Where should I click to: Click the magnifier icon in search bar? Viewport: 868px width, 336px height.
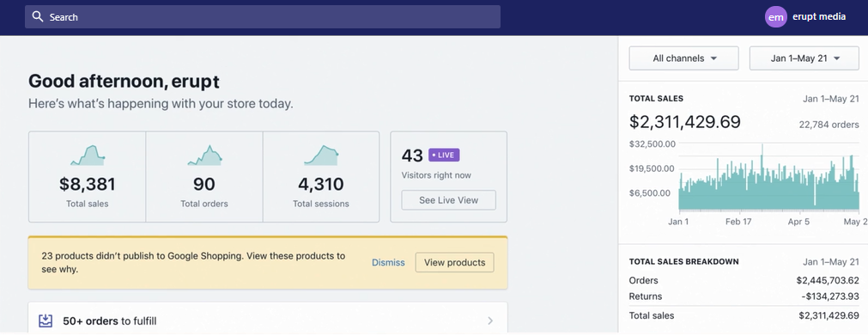click(x=38, y=16)
